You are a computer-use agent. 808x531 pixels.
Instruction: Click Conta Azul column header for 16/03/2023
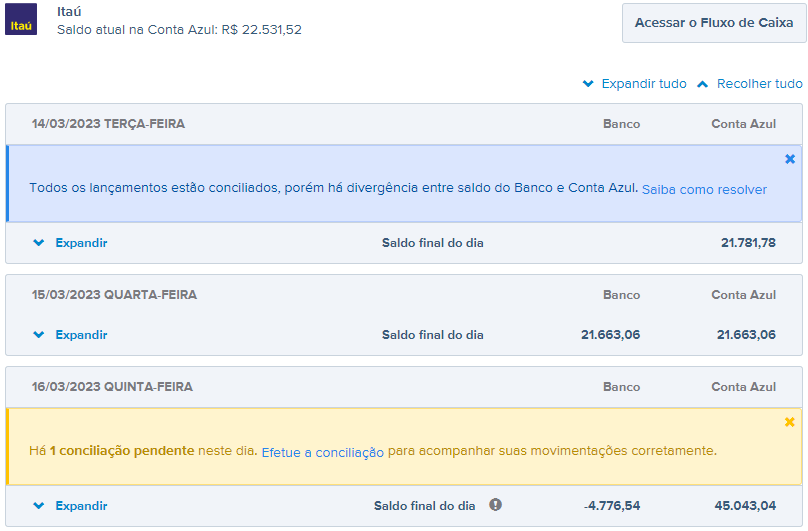[x=744, y=387]
